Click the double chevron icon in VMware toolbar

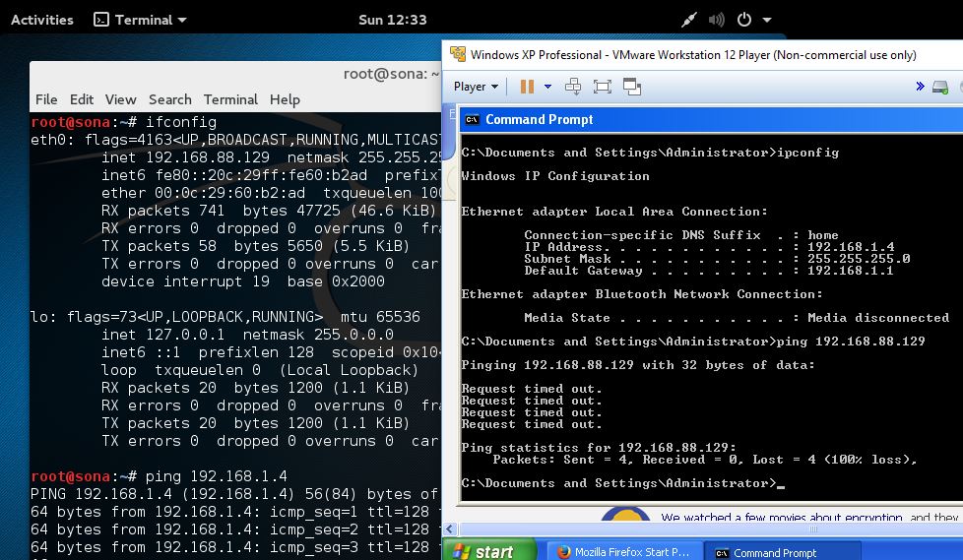[x=920, y=86]
